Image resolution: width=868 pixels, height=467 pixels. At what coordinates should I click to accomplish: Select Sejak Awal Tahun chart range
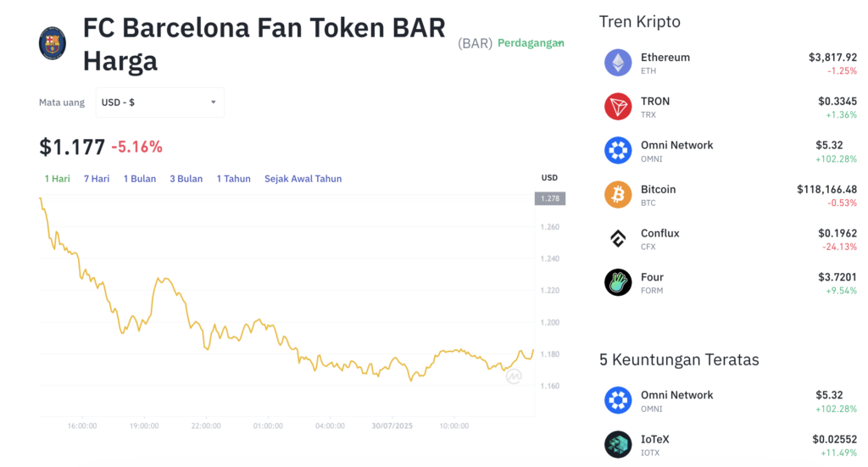(x=303, y=179)
